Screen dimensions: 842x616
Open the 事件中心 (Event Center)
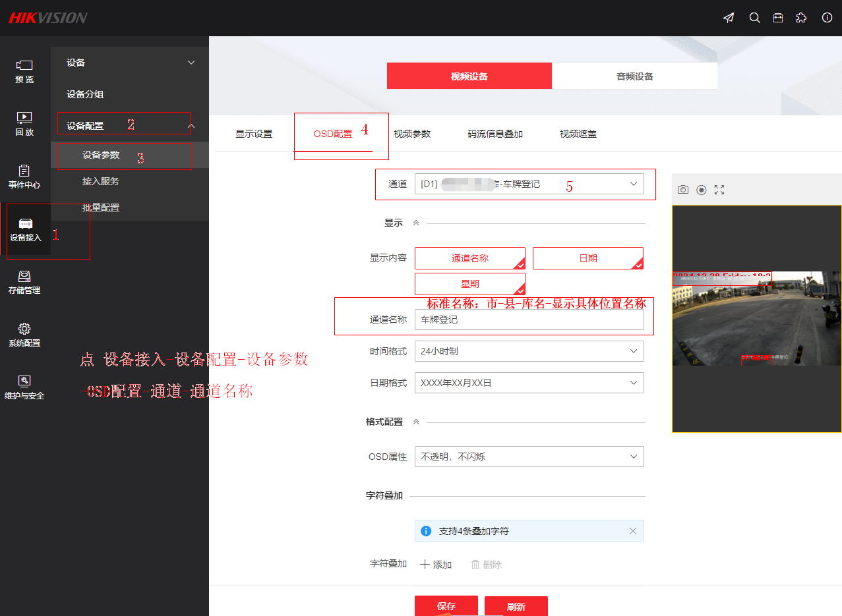(24, 177)
